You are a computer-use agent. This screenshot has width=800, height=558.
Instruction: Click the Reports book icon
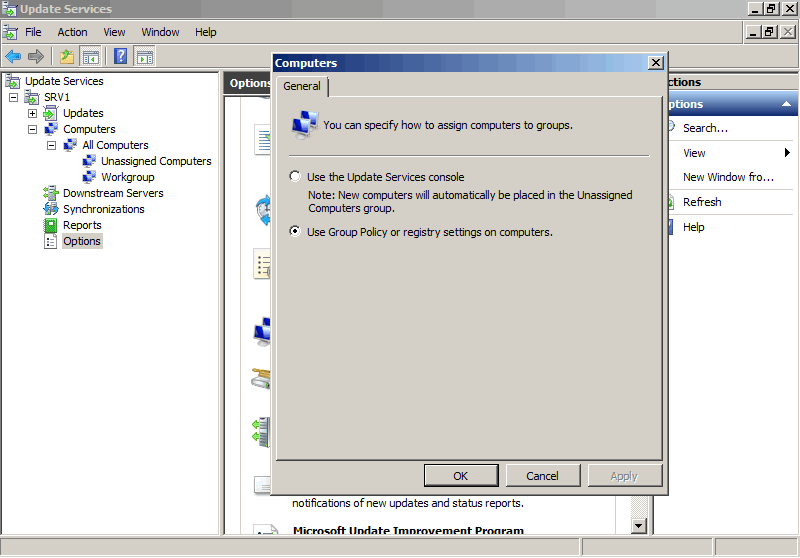pyautogui.click(x=51, y=225)
